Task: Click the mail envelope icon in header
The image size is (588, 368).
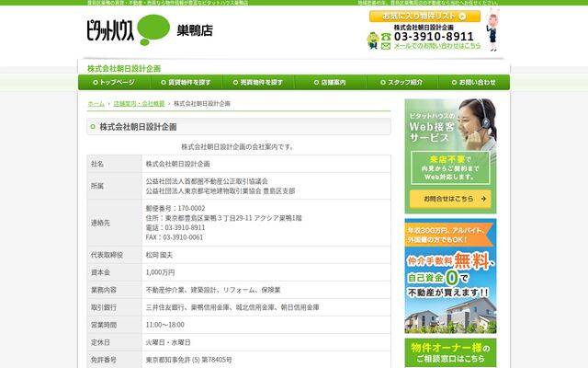Action: pos(386,46)
